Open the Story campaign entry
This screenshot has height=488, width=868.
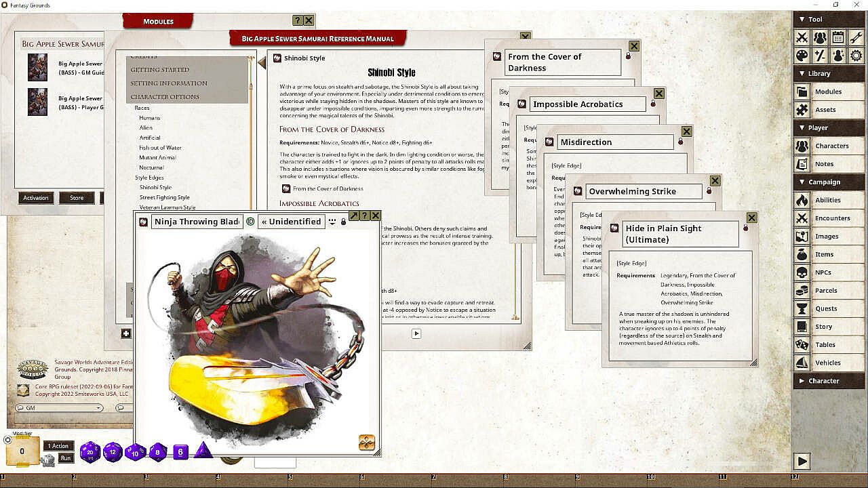[829, 327]
